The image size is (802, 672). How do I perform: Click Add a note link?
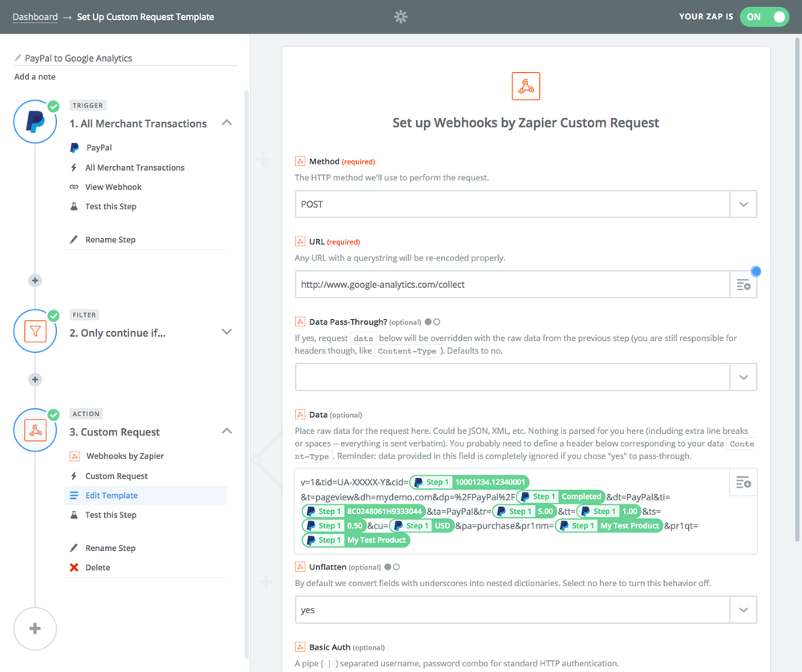34,77
